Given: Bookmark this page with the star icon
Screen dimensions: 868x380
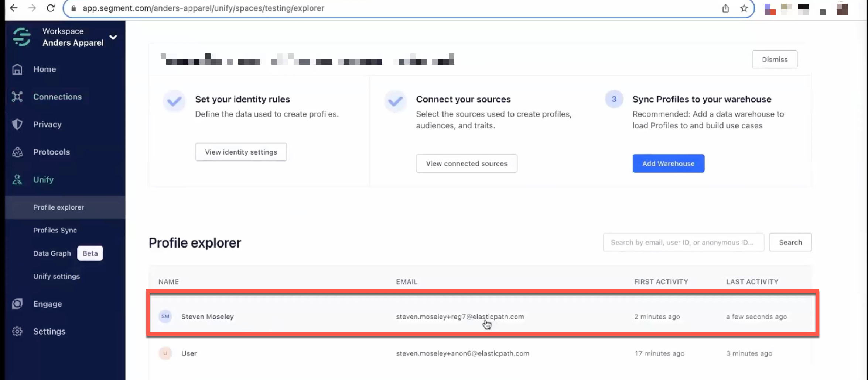Looking at the screenshot, I should [x=744, y=8].
